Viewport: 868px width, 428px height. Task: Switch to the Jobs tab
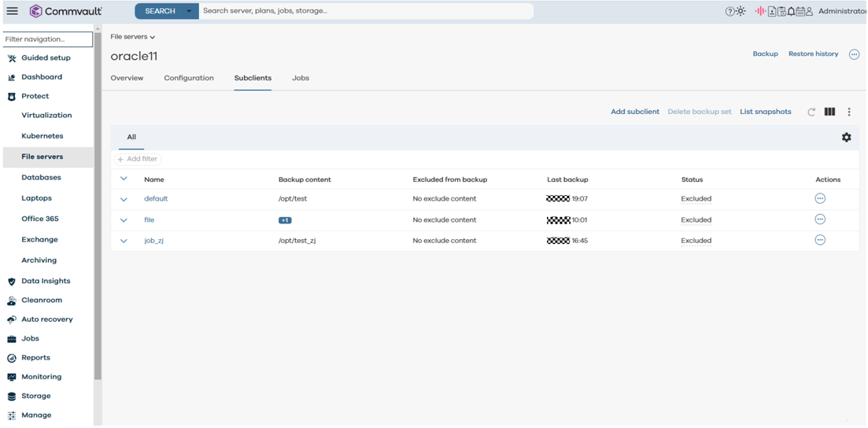[x=301, y=78]
